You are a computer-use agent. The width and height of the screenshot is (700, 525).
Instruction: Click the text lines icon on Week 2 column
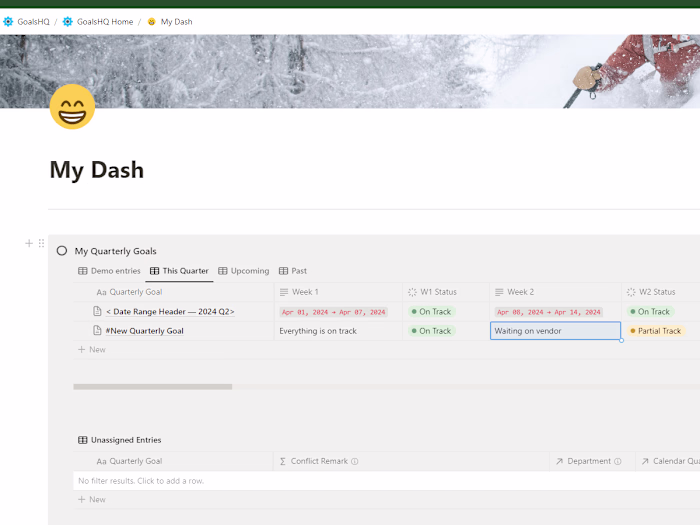pos(499,292)
